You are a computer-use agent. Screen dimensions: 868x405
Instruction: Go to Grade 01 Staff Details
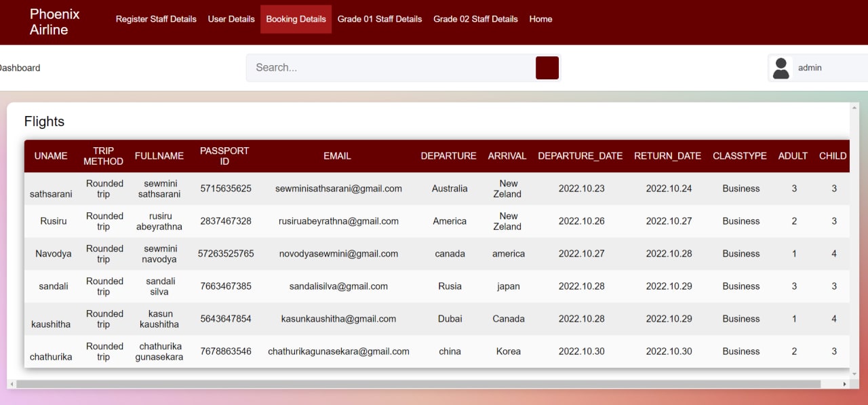tap(380, 19)
